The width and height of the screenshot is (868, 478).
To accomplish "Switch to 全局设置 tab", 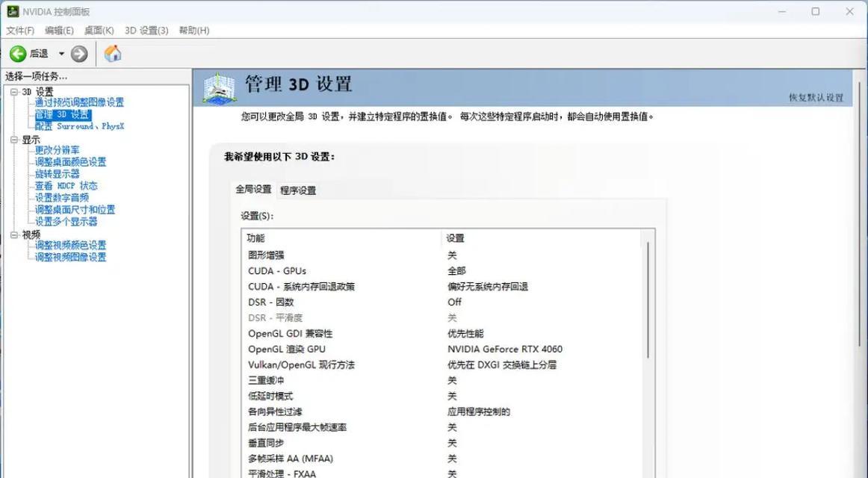I will [253, 189].
